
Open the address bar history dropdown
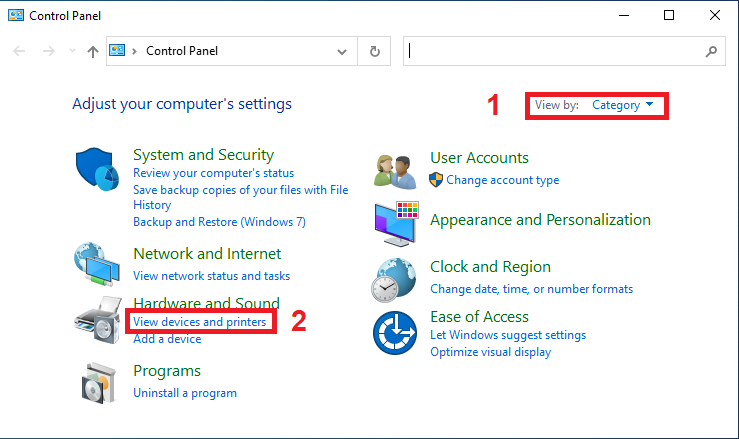click(343, 51)
